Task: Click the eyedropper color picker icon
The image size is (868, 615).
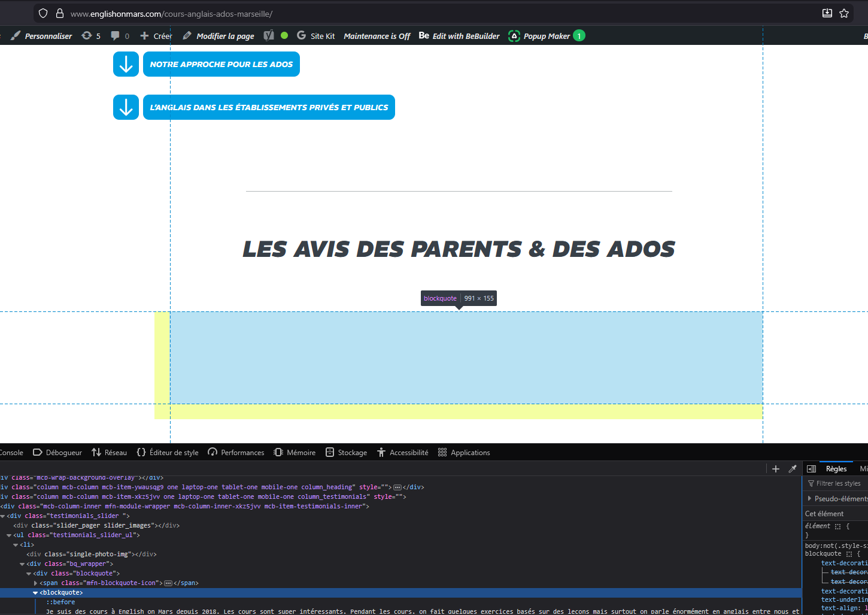Action: coord(793,469)
